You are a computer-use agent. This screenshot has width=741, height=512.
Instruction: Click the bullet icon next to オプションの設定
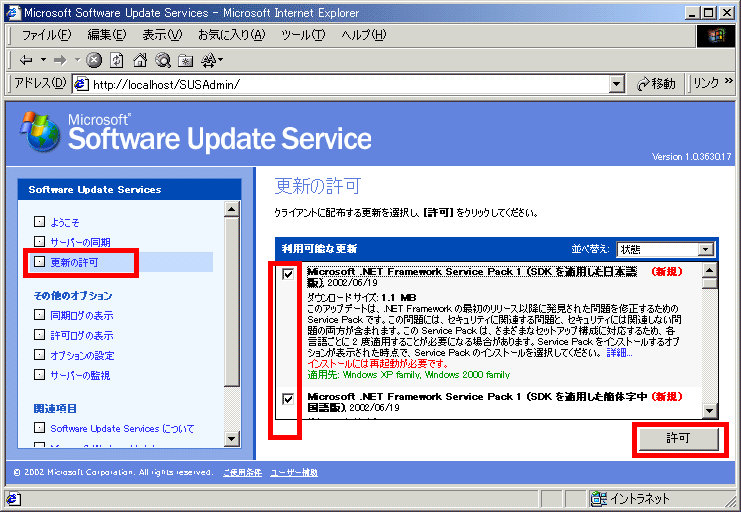[40, 355]
